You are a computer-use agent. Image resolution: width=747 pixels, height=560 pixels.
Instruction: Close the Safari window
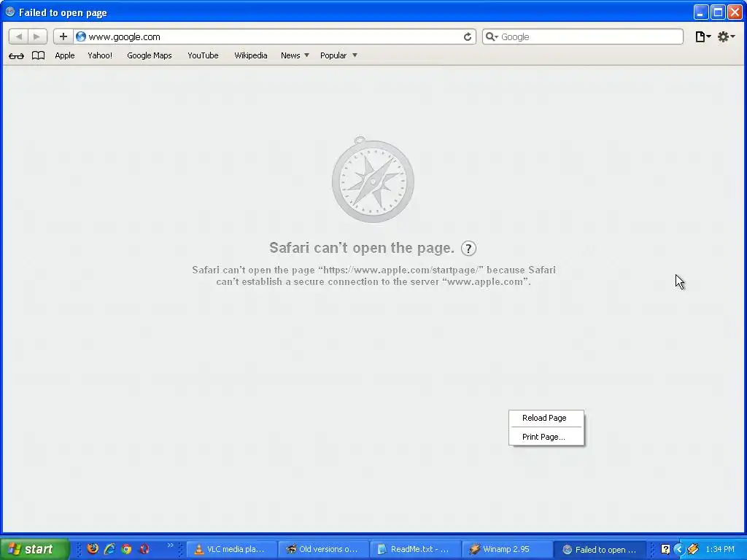click(x=735, y=12)
